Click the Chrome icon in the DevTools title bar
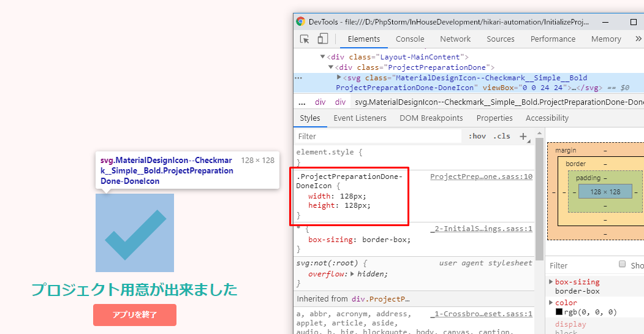644x334 pixels. tap(301, 21)
